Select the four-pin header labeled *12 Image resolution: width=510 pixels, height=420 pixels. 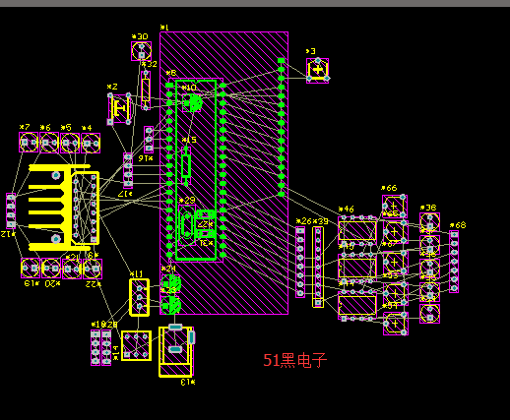[x=11, y=210]
